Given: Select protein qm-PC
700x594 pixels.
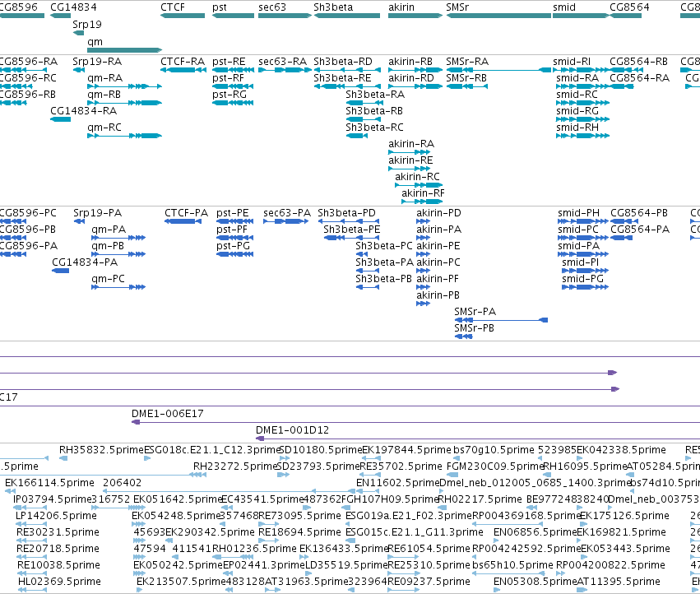Looking at the screenshot, I should click(118, 287).
